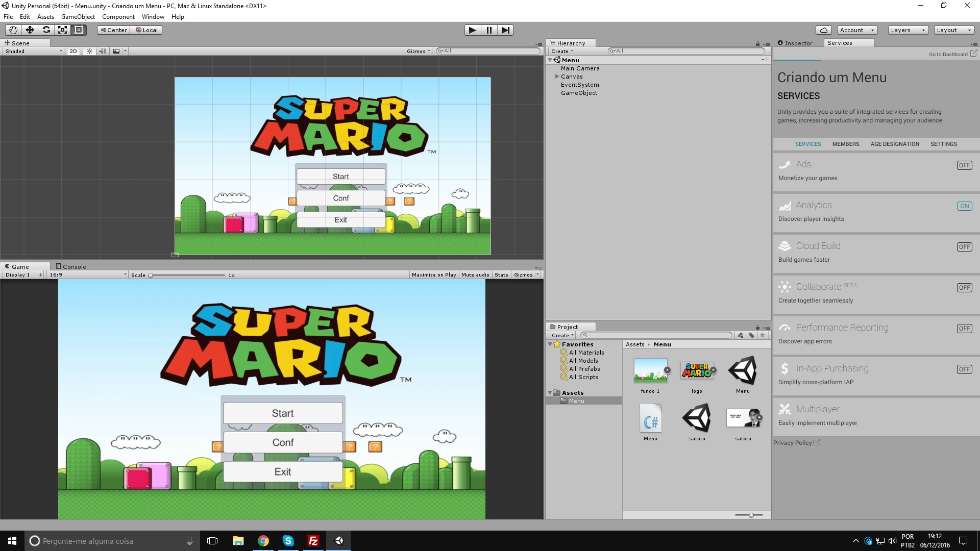Viewport: 980px width, 551px height.
Task: Open the GameObject menu
Action: 78,17
